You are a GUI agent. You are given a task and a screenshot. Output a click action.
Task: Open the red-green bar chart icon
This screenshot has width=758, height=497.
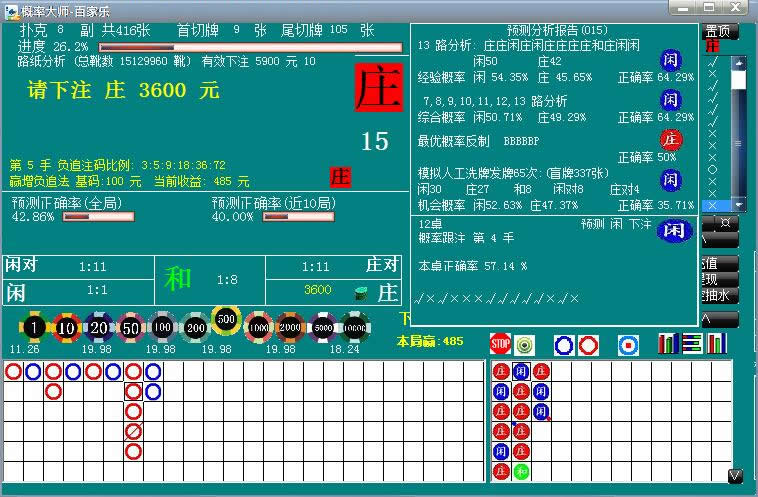[668, 344]
